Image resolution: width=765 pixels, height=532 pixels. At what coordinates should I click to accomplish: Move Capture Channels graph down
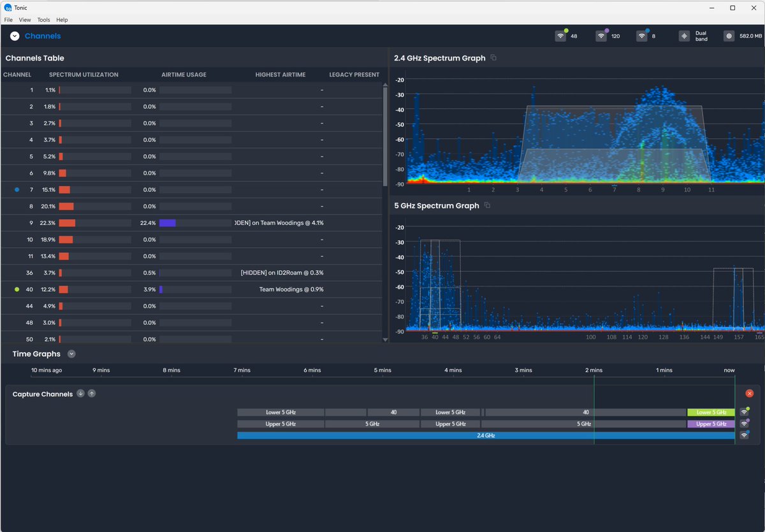click(80, 394)
